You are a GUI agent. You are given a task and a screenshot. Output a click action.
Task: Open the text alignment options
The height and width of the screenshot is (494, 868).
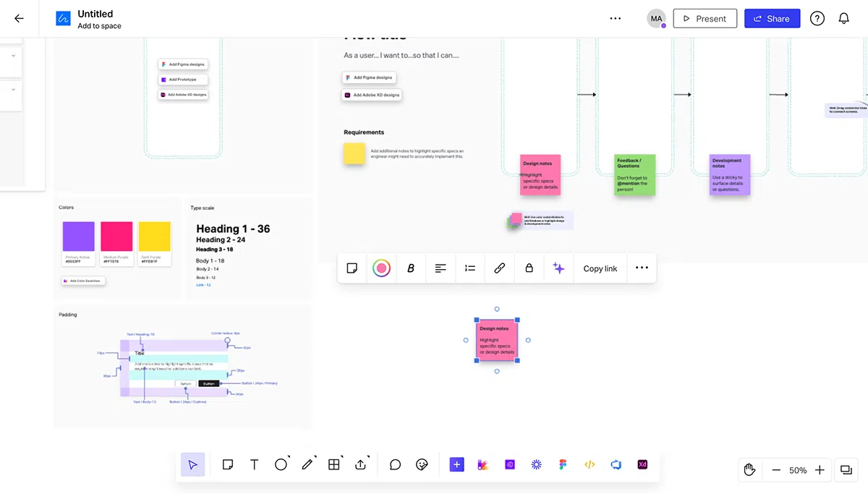[441, 268]
